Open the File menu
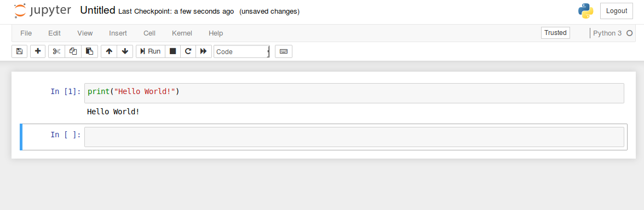This screenshot has width=644, height=210. 26,33
